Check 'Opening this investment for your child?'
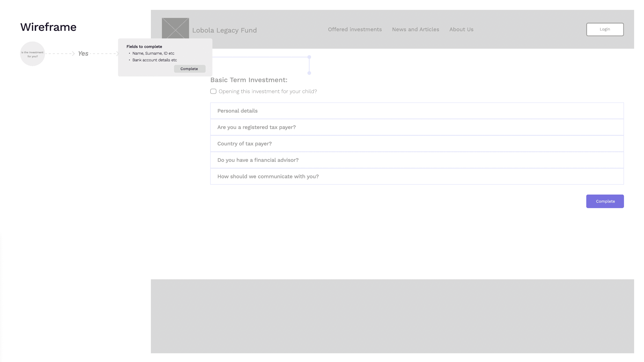 213,91
